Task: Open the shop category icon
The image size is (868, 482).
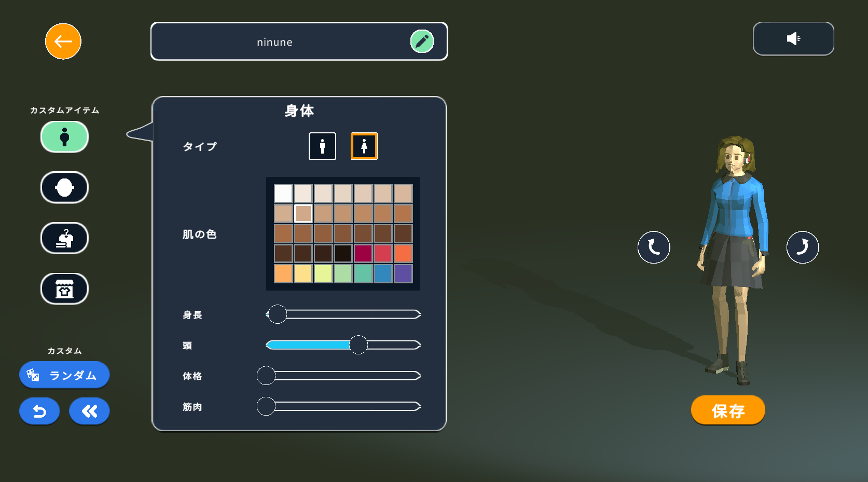Action: pyautogui.click(x=64, y=289)
